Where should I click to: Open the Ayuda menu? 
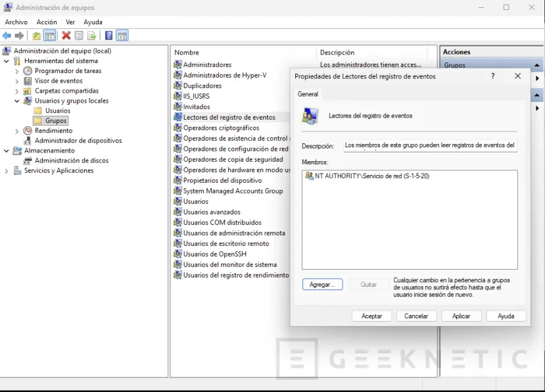tap(93, 22)
